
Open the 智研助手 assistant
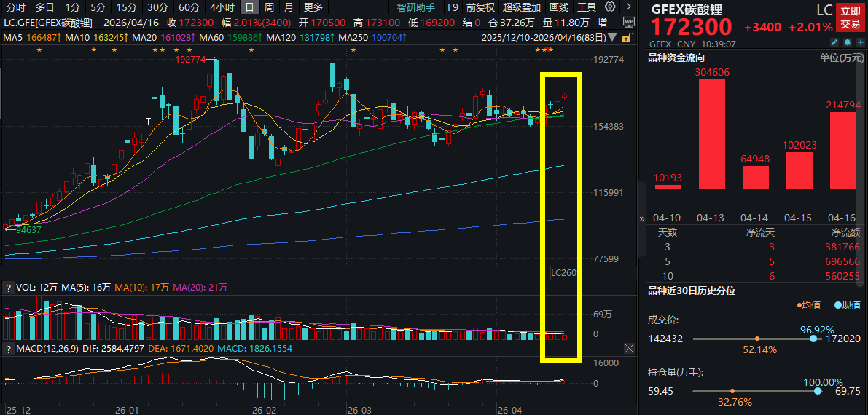[416, 7]
